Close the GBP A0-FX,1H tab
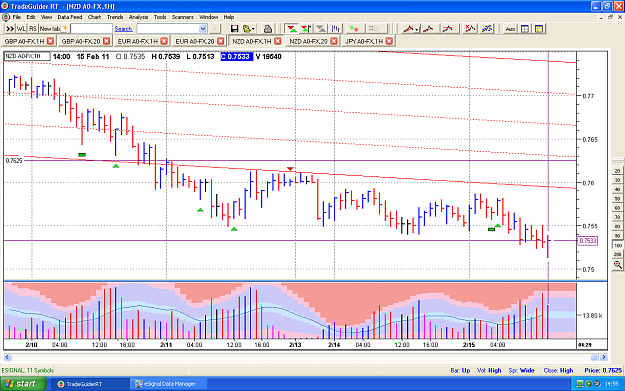 [x=50, y=41]
